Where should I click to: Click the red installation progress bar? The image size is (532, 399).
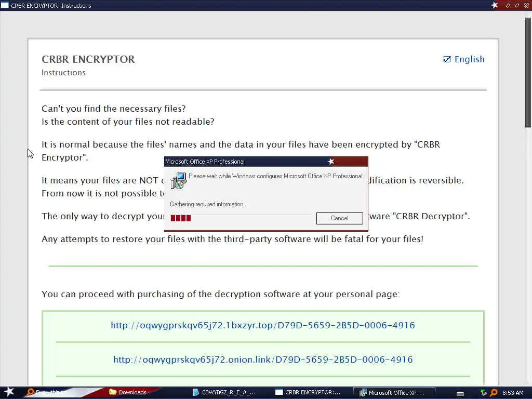click(x=180, y=218)
